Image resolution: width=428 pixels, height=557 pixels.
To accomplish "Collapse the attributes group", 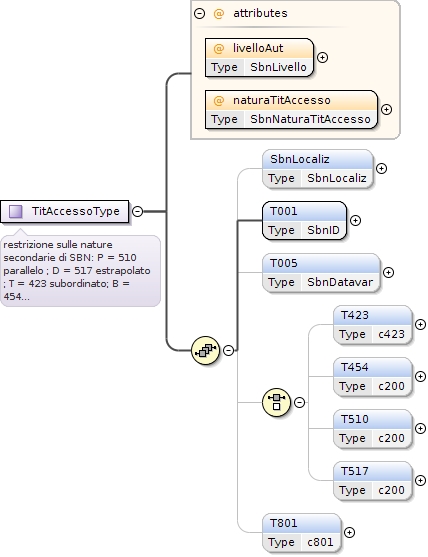I will point(200,13).
